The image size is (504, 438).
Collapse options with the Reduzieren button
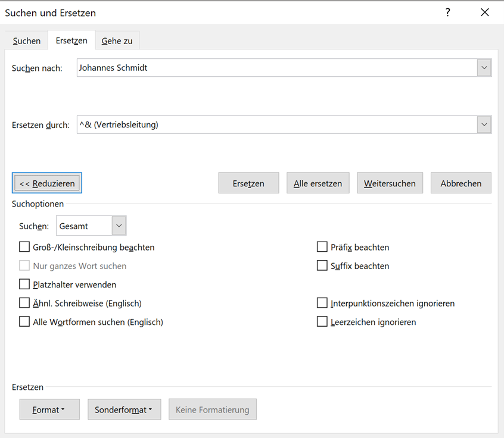click(x=47, y=183)
